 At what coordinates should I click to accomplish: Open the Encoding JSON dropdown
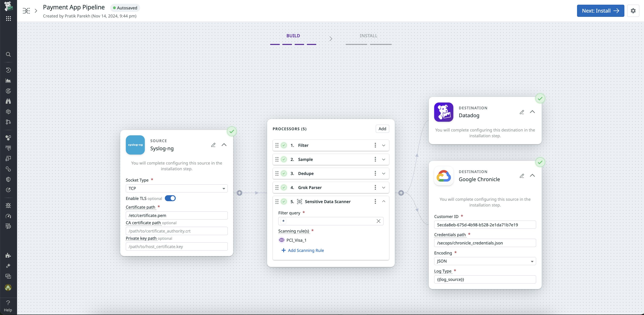pos(485,261)
